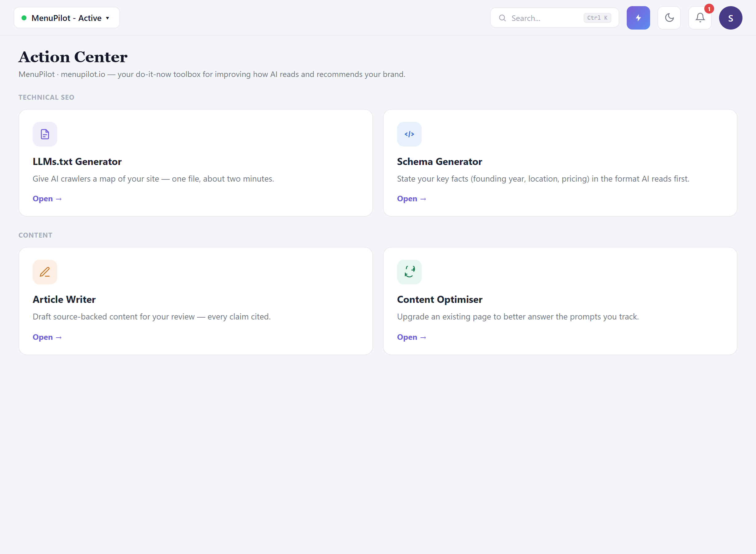Click the Ctrl K shortcut badge
The width and height of the screenshot is (756, 554).
[597, 18]
